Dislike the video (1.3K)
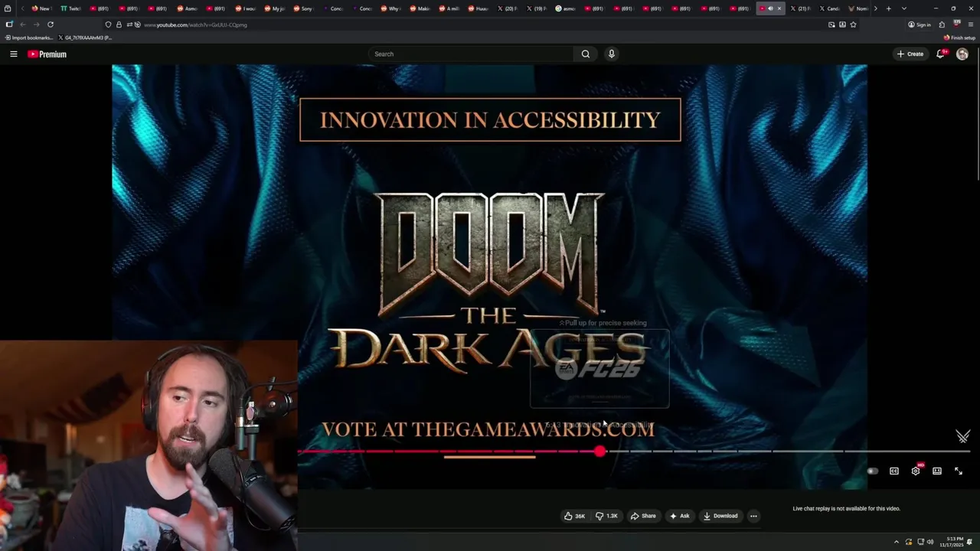 click(x=606, y=516)
